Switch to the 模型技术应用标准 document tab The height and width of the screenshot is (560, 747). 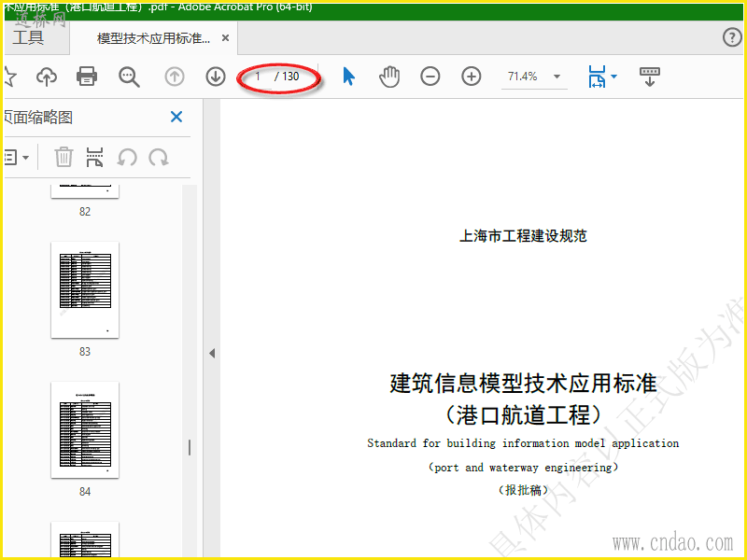(x=153, y=38)
